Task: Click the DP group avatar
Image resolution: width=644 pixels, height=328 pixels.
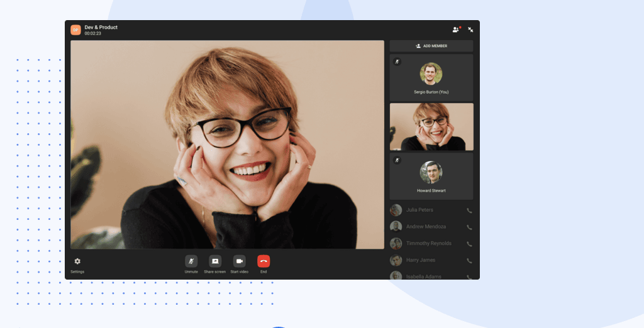Action: (75, 30)
